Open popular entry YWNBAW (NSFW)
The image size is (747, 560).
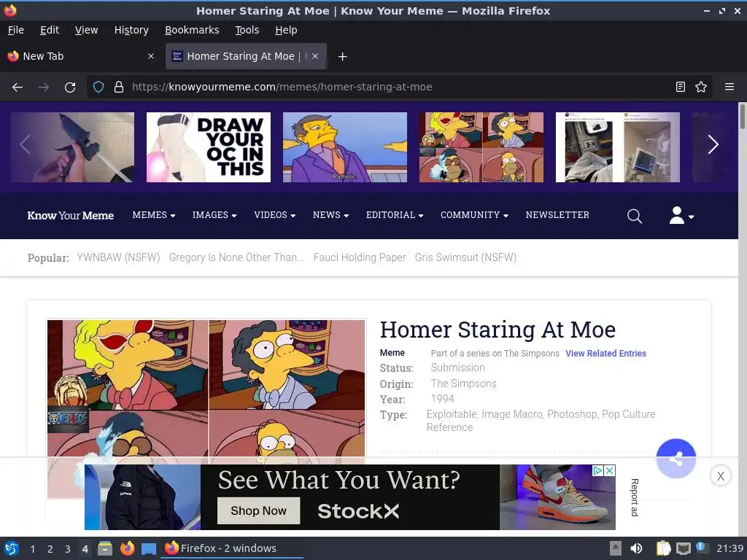tap(118, 257)
